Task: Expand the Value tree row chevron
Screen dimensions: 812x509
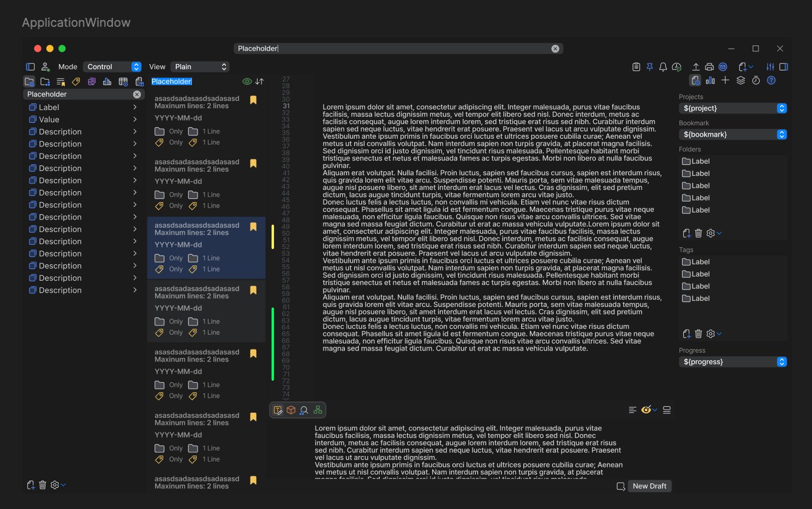Action: click(x=135, y=120)
